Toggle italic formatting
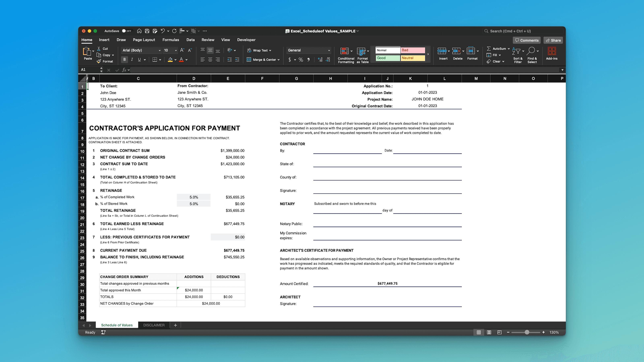 (x=132, y=60)
